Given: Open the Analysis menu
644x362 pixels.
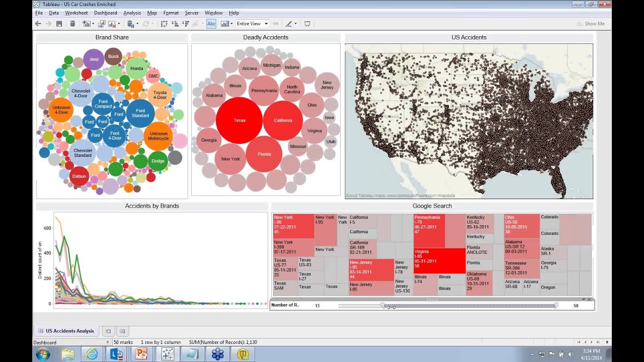Looking at the screenshot, I should pyautogui.click(x=132, y=13).
